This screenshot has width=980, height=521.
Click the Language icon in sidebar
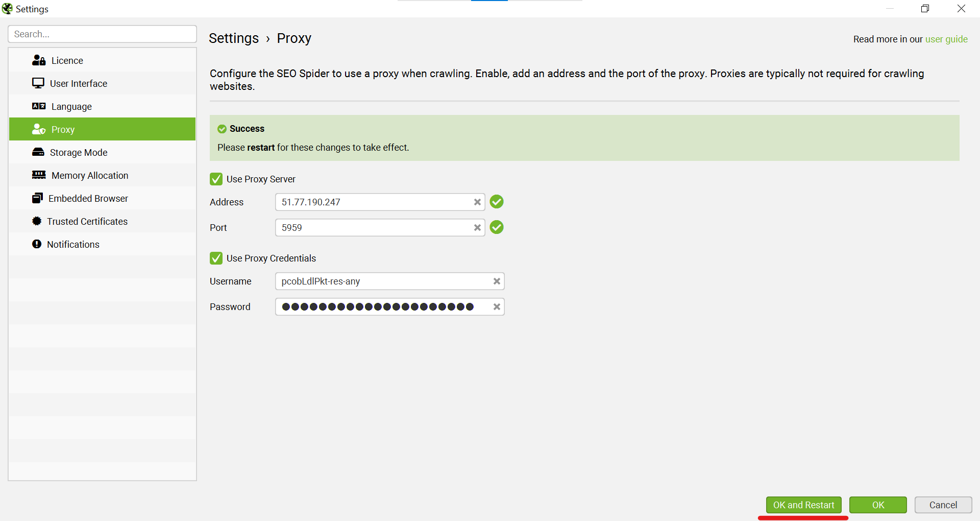(x=39, y=106)
